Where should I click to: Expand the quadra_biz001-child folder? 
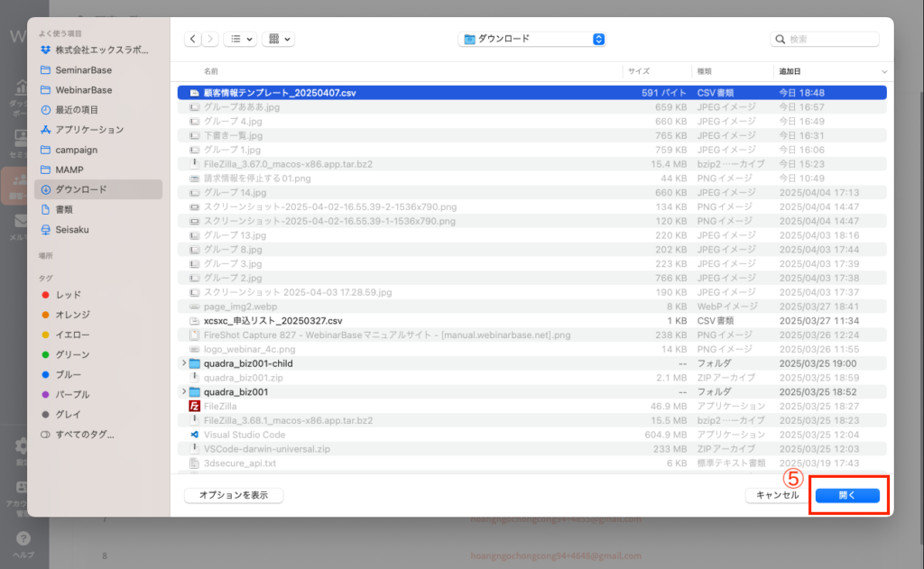(x=184, y=363)
